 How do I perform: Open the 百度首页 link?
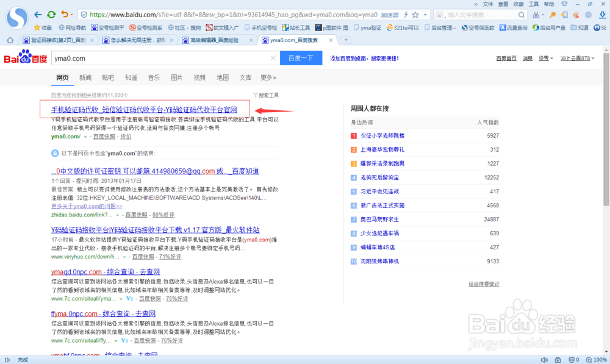506,59
